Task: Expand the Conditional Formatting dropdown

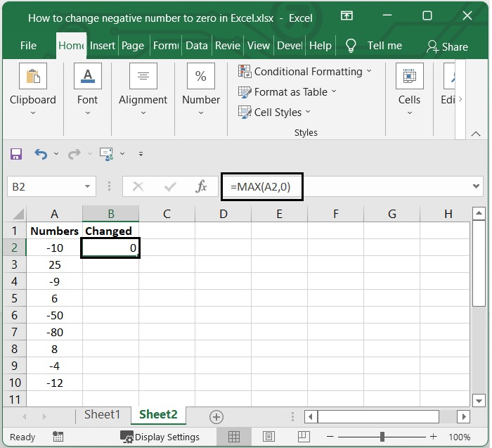Action: coord(369,71)
